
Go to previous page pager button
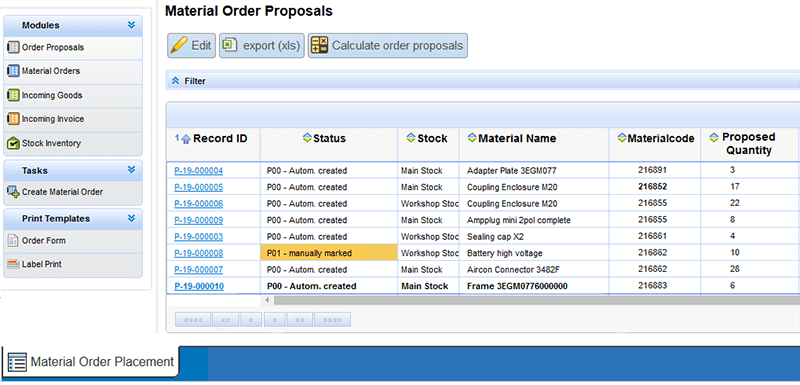coord(251,320)
